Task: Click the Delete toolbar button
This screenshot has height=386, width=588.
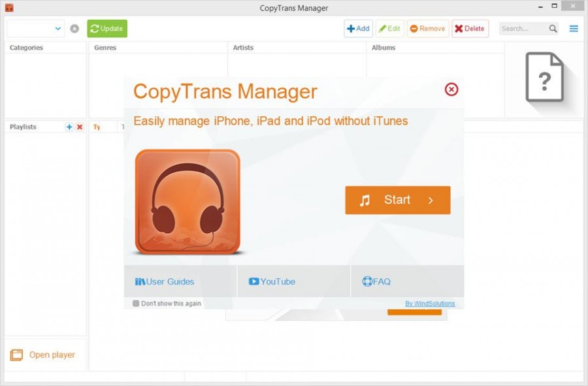Action: pos(470,29)
